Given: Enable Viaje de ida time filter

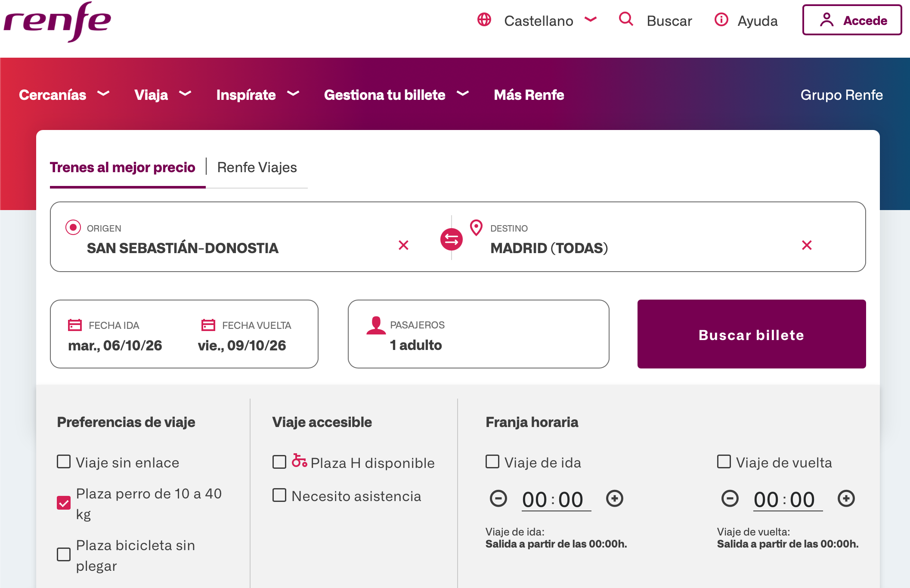Looking at the screenshot, I should tap(492, 462).
